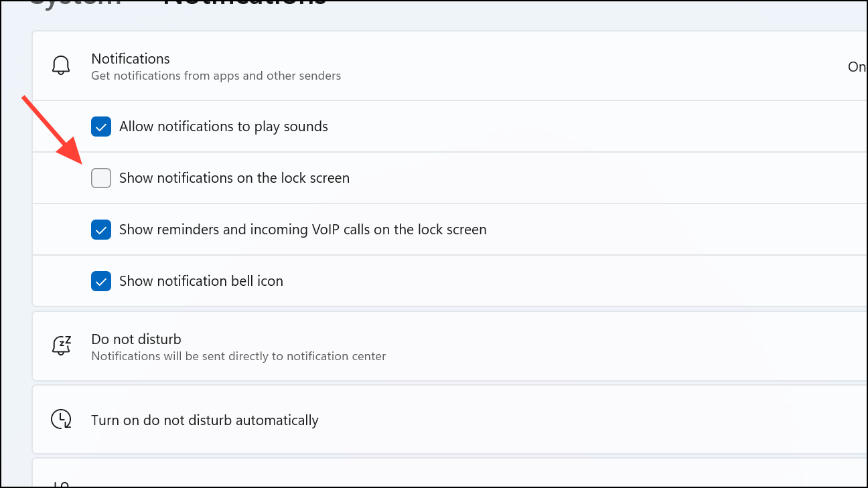Click 'Notifications will be sent directly' description text
This screenshot has width=868, height=488.
pyautogui.click(x=238, y=356)
